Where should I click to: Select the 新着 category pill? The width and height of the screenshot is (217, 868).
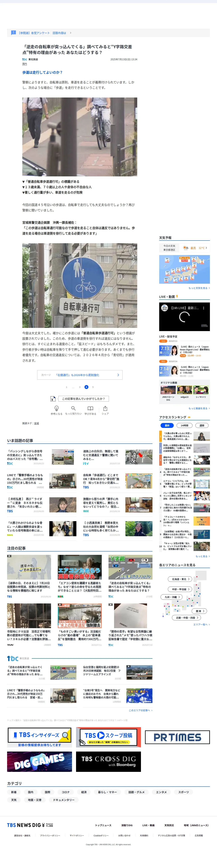pos(14,792)
